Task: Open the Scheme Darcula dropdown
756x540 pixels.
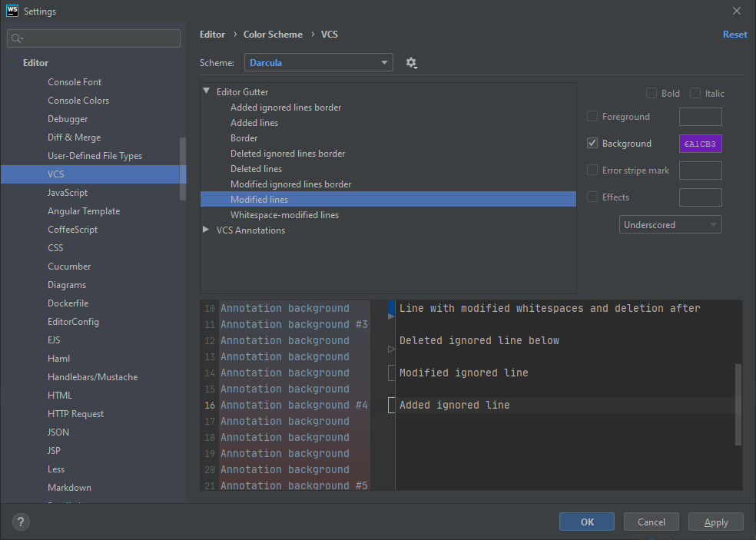Action: tap(319, 63)
